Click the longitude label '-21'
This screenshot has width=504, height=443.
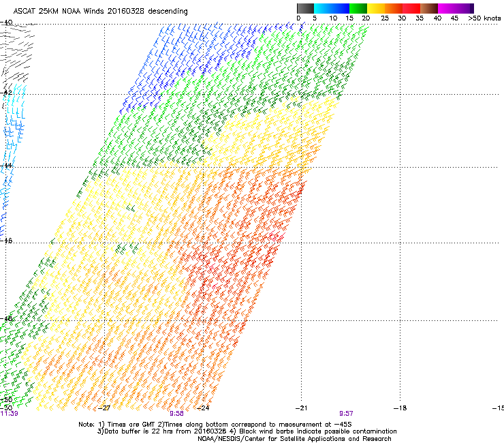tap(301, 408)
